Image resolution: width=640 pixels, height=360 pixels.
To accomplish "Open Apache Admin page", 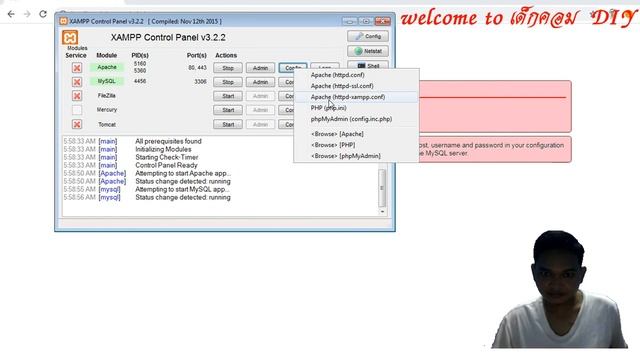I will pos(260,68).
